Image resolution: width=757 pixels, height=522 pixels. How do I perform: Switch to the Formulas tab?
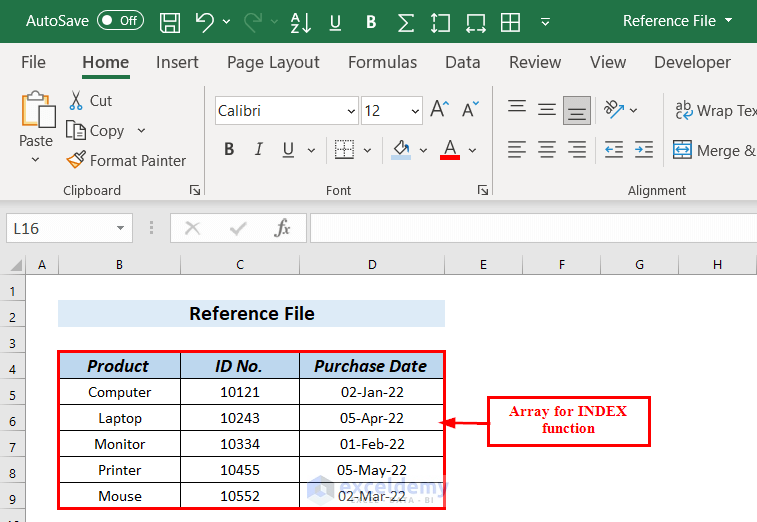coord(382,62)
